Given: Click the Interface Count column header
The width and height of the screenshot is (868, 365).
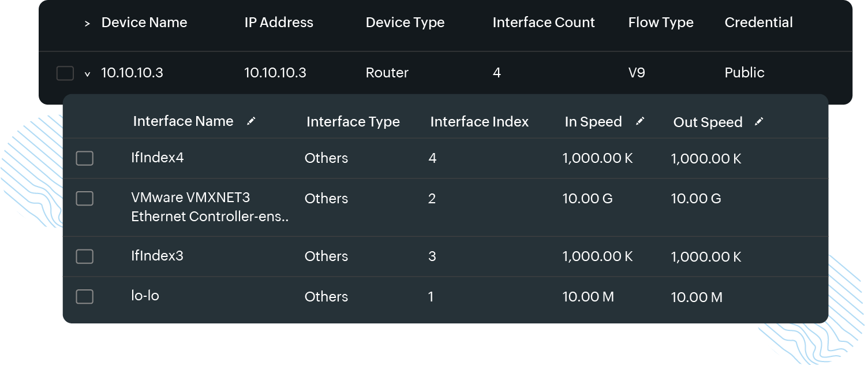Looking at the screenshot, I should pyautogui.click(x=543, y=23).
